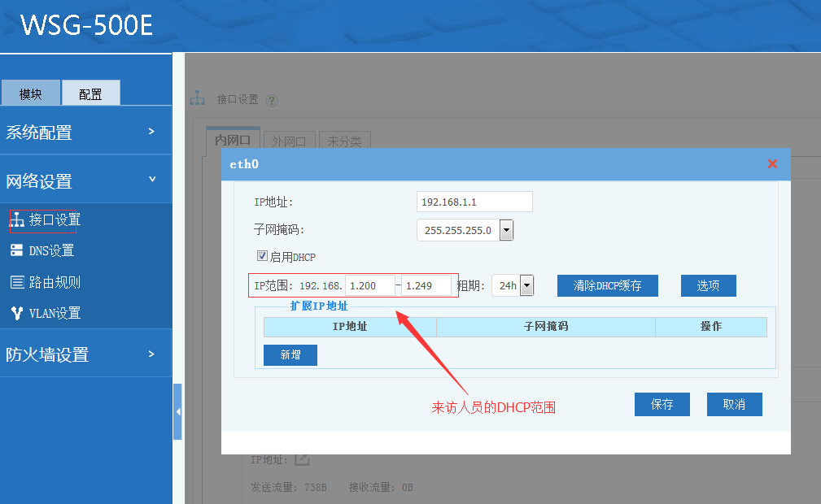Close the eth0 dialog with red X
The image size is (821, 504).
coord(772,164)
